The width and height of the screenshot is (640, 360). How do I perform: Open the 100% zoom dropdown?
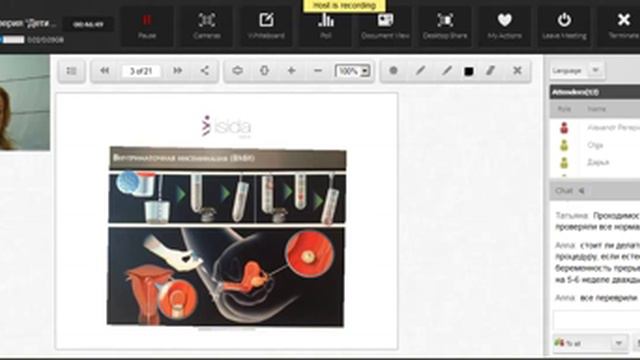click(x=353, y=71)
